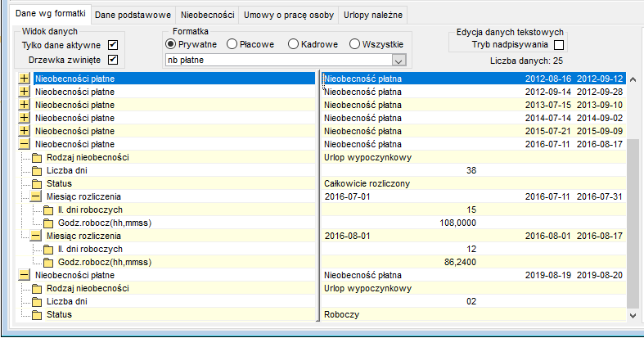Select the value row dated 2013-07-15 to 2013-09-10
Viewport: 644px width, 338px height.
(474, 105)
